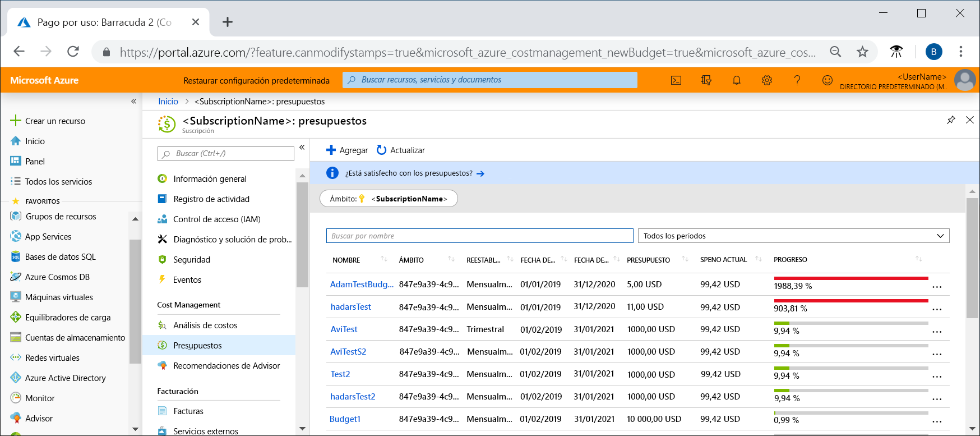
Task: Click browser zoom magnifier icon
Action: [835, 52]
